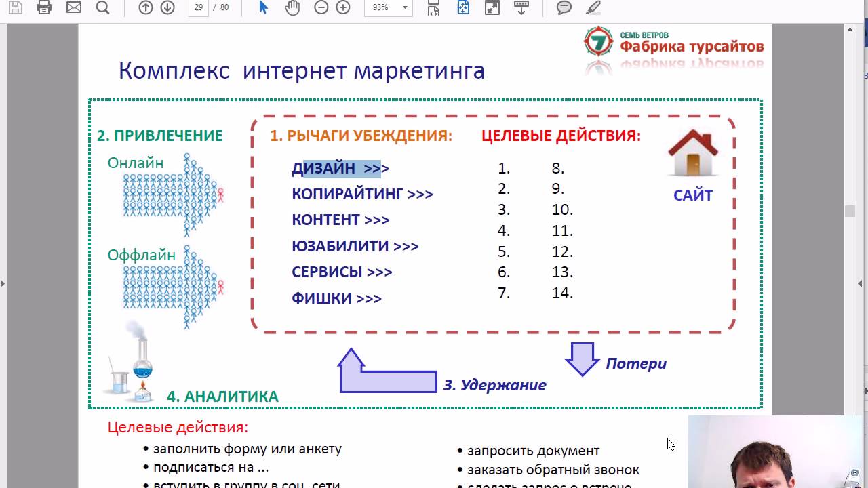Click the vertical scrollbar thumb

point(850,211)
